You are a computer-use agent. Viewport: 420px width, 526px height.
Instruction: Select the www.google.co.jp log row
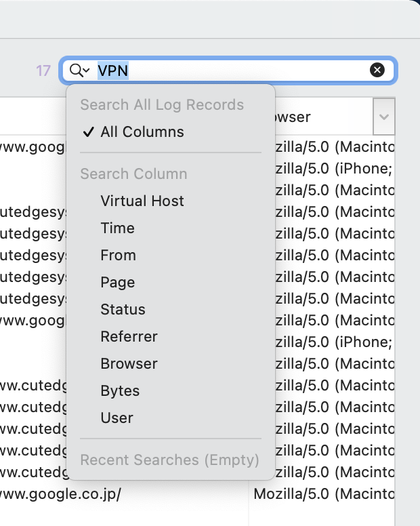point(61,493)
